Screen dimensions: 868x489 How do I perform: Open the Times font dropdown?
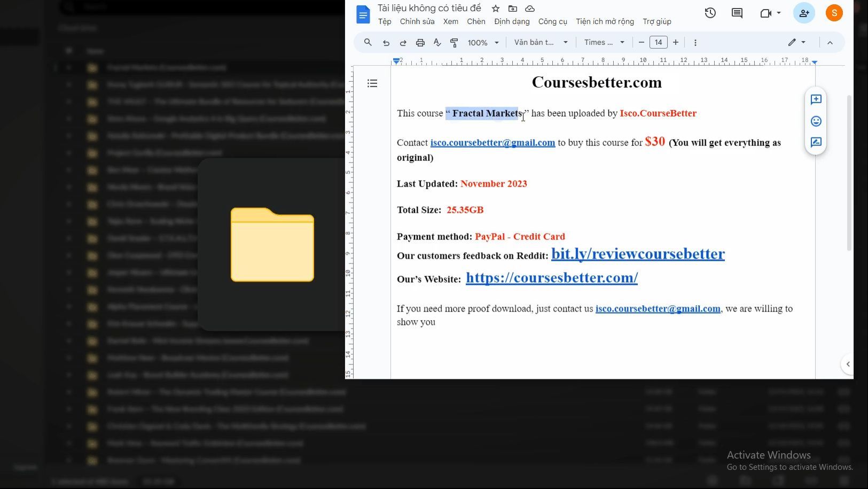(x=604, y=42)
